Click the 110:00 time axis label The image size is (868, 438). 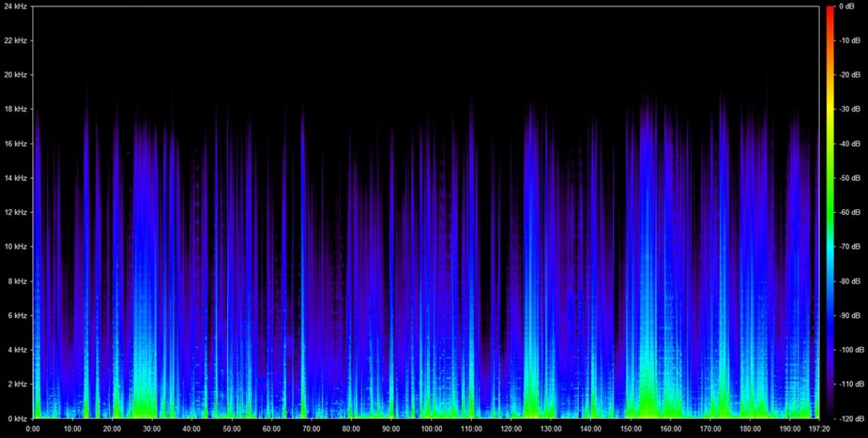tap(471, 429)
